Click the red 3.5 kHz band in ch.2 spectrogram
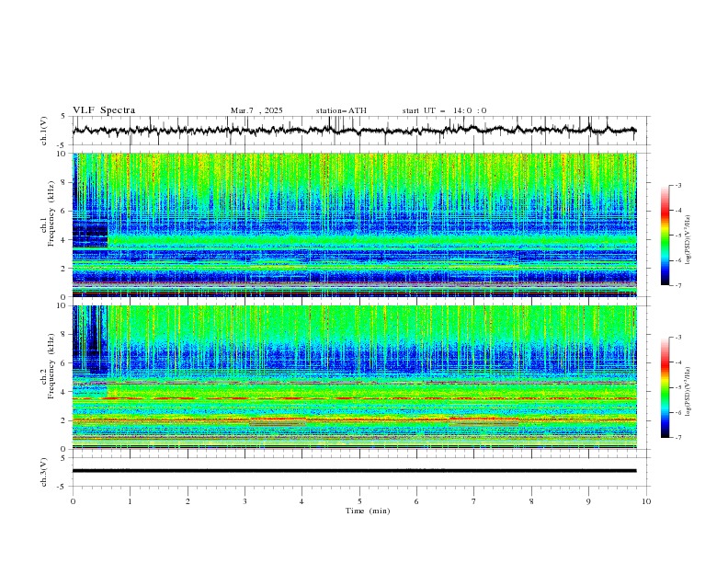Viewport: 728px width, 563px height. 354,398
